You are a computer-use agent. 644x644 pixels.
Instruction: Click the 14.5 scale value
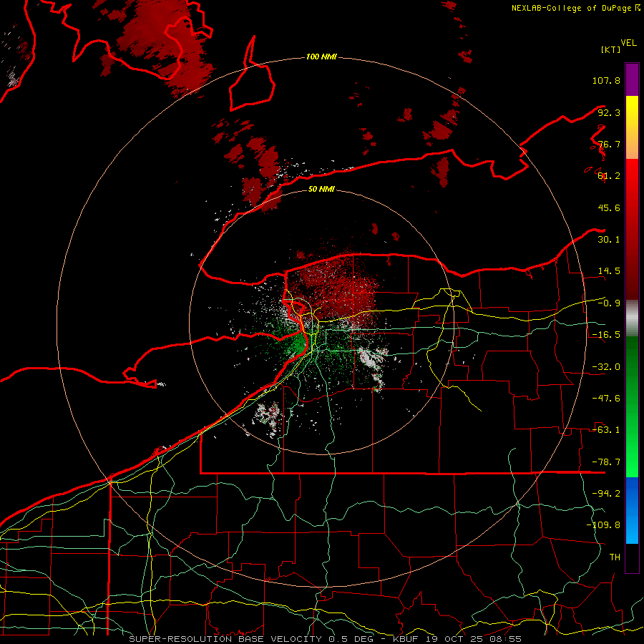[x=609, y=271]
